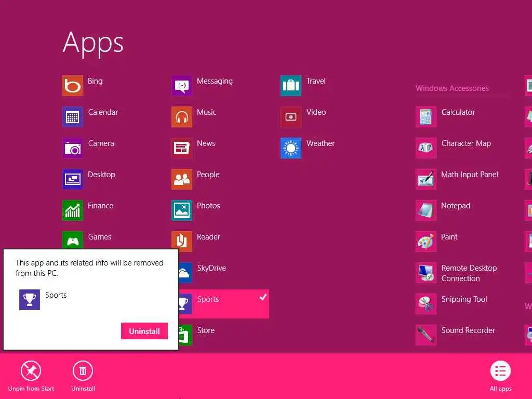The height and width of the screenshot is (399, 532).
Task: Click the Windows Accessories group heading
Action: 452,88
